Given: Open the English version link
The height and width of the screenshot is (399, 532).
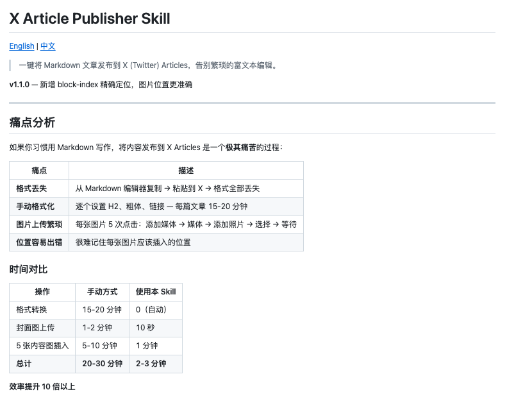Looking at the screenshot, I should tap(21, 46).
